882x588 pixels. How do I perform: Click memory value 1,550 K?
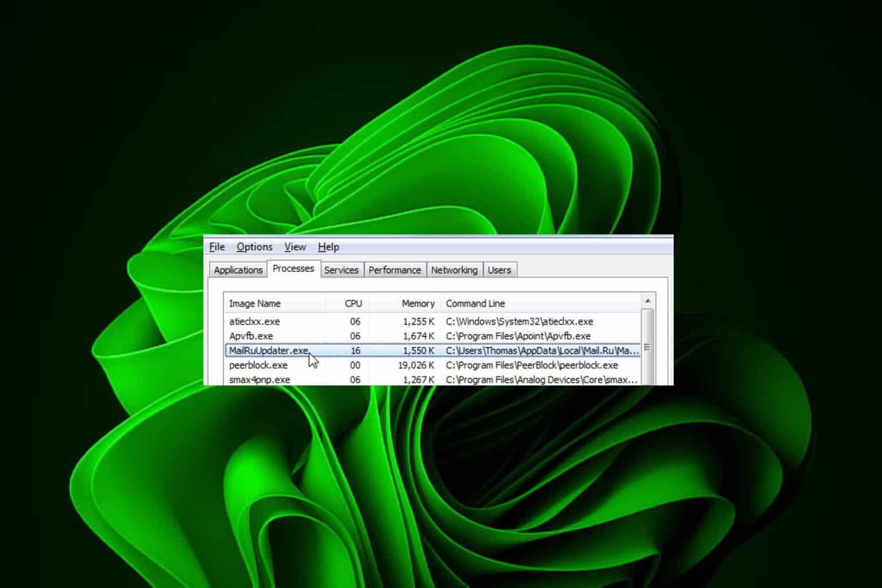click(x=419, y=350)
